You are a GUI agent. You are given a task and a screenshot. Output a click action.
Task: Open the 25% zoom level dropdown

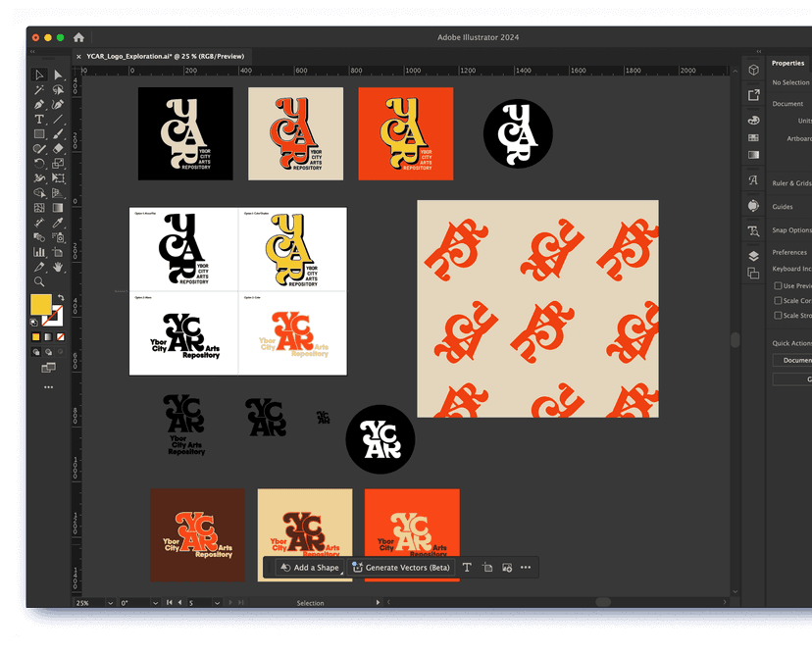point(110,603)
